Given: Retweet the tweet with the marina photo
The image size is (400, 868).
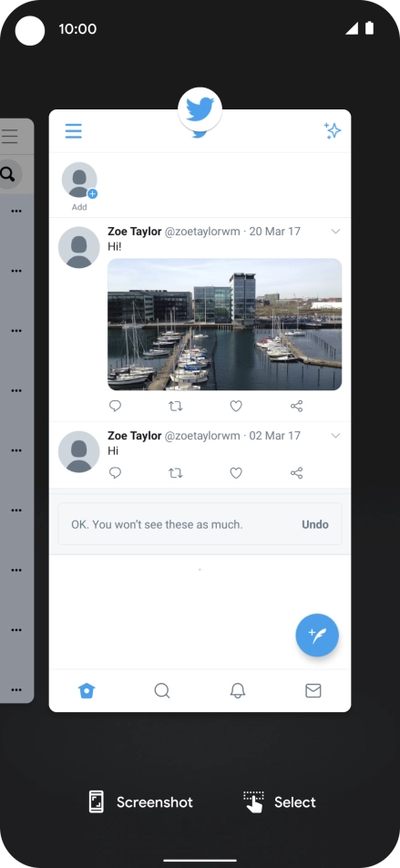Looking at the screenshot, I should pos(175,407).
